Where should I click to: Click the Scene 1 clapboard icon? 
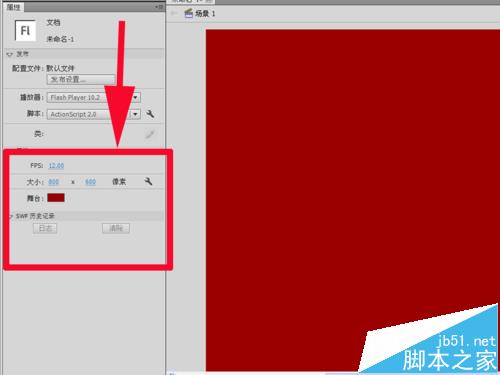click(189, 13)
